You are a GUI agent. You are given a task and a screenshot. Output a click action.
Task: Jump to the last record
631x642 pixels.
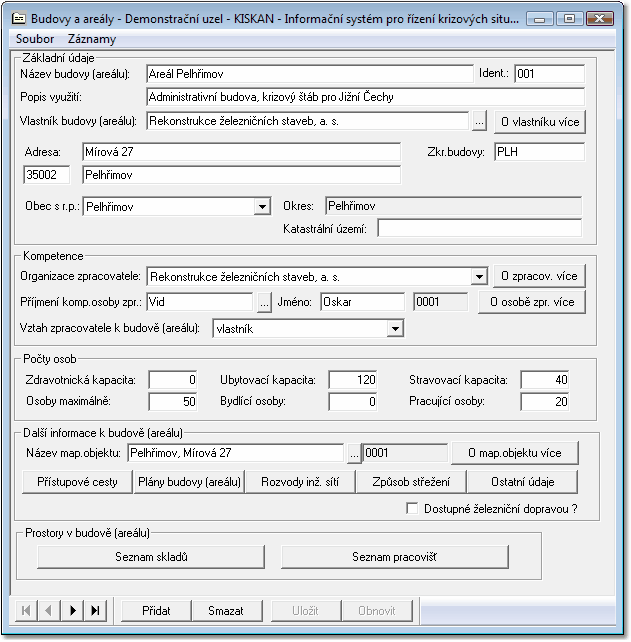coord(96,611)
